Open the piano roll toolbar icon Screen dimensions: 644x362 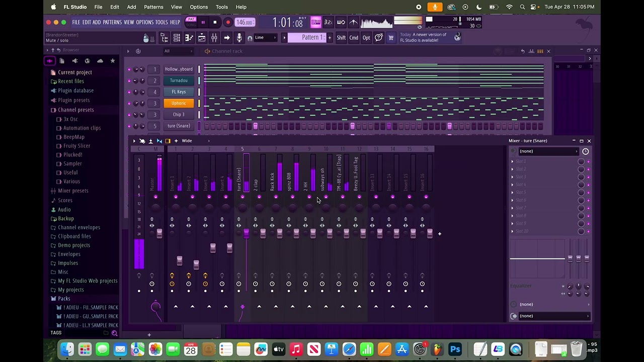(189, 38)
